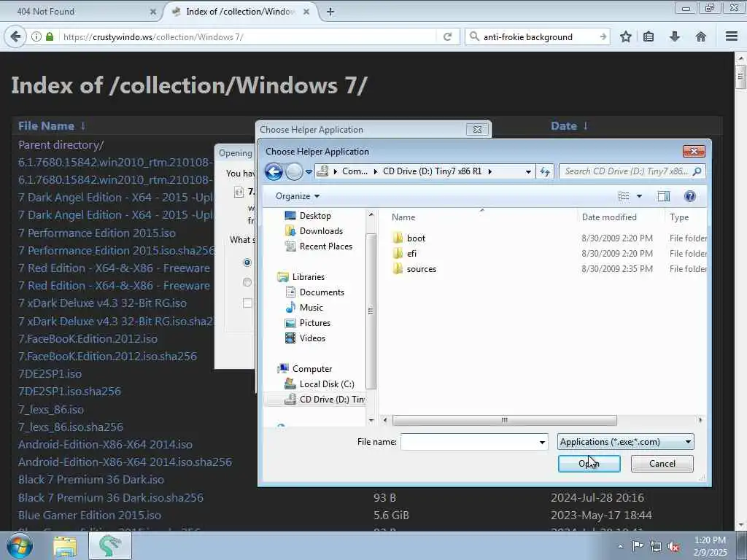Click the Cancel button
This screenshot has height=560, width=747.
(x=662, y=464)
